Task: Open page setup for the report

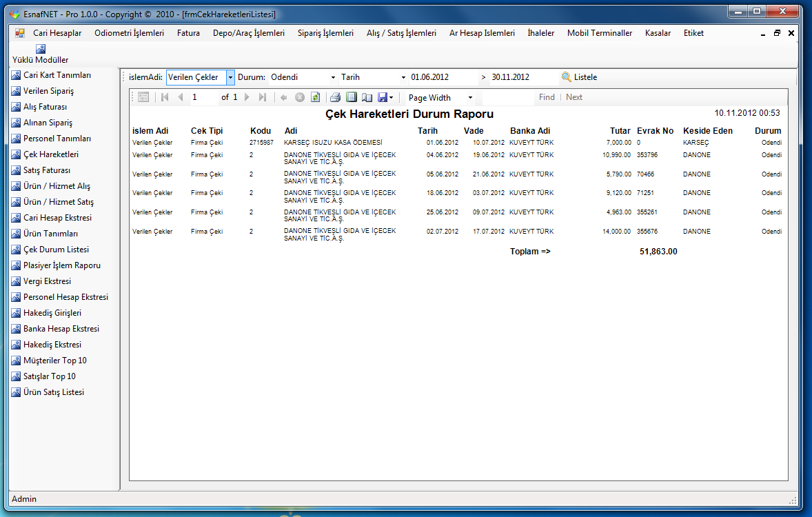Action: coord(367,97)
